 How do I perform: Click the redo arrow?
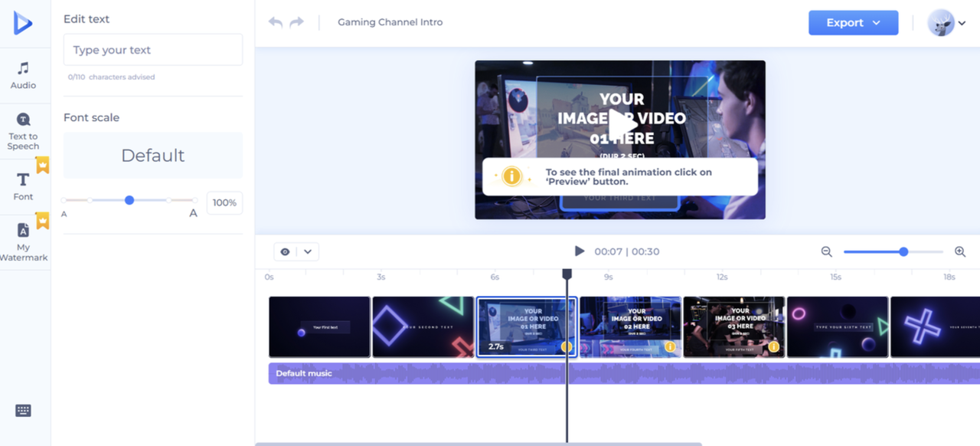[297, 22]
